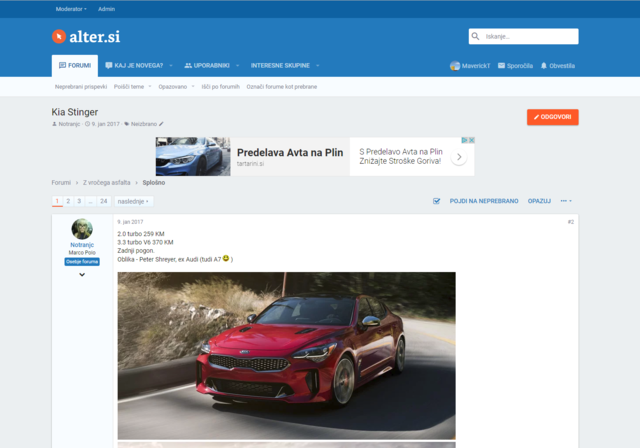This screenshot has width=640, height=448.
Task: Click the Iskanje search field
Action: point(523,36)
